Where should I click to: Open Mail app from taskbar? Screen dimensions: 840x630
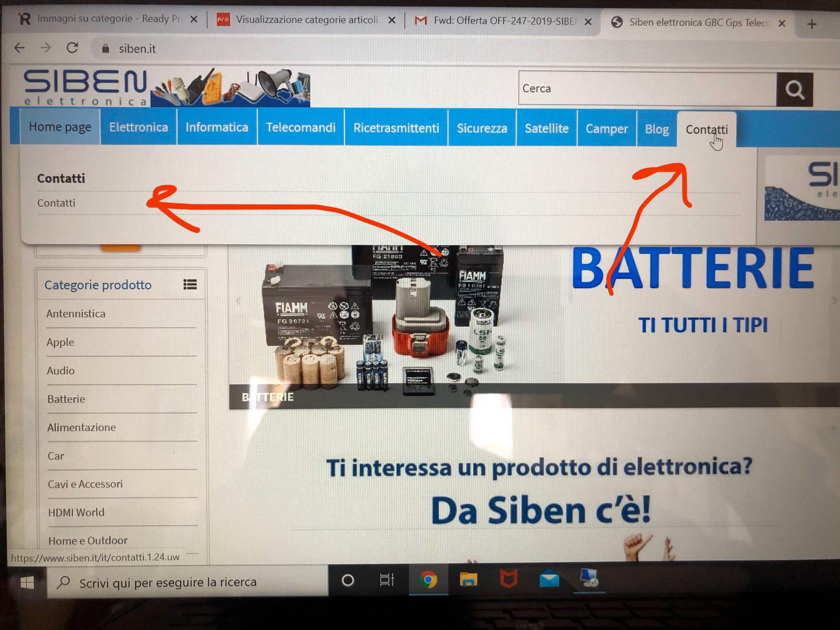pos(549,579)
